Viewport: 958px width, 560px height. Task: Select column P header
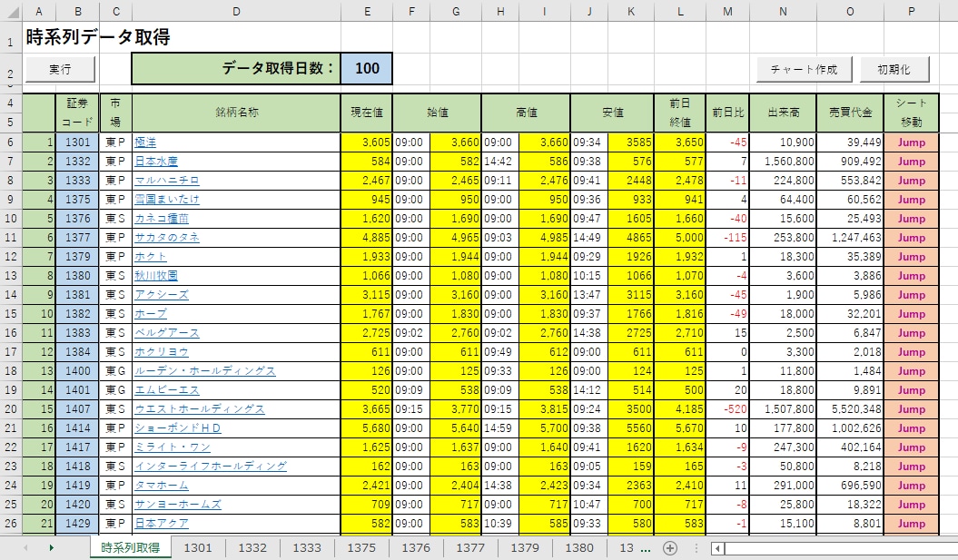point(911,11)
